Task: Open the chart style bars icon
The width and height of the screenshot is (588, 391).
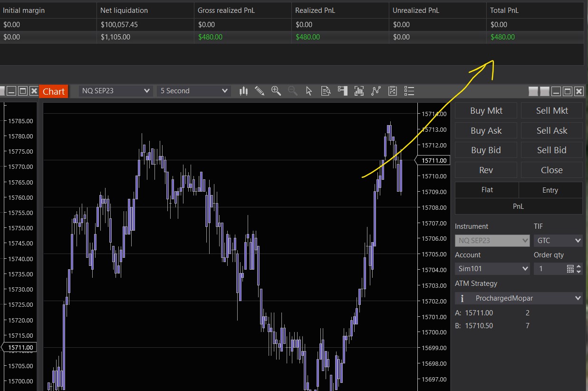Action: (x=243, y=91)
